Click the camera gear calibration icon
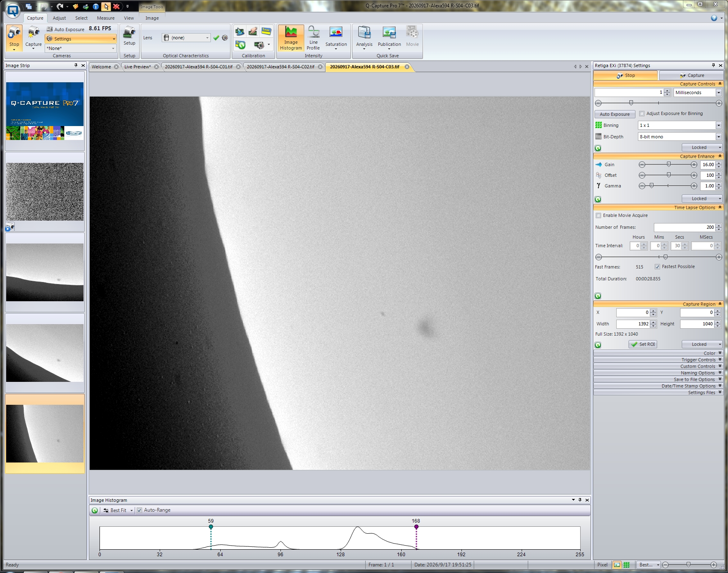The width and height of the screenshot is (728, 573). click(x=259, y=45)
